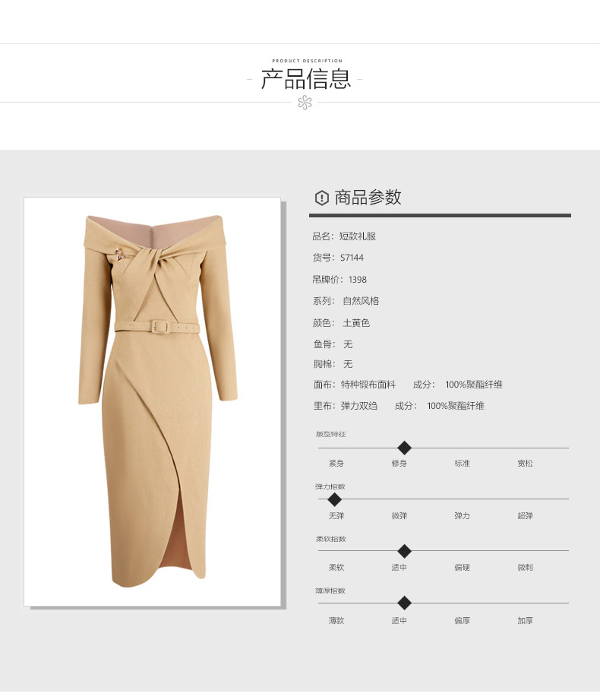Click the exclamation hexagon icon beside 商品参数
Viewport: 600px width, 700px height.
point(321,198)
